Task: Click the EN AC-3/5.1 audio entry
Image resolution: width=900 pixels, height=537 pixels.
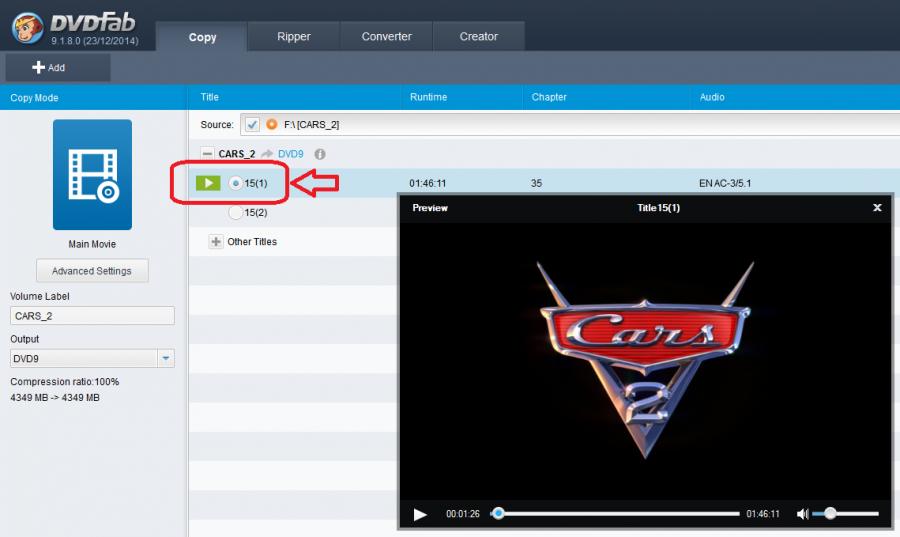Action: (725, 183)
